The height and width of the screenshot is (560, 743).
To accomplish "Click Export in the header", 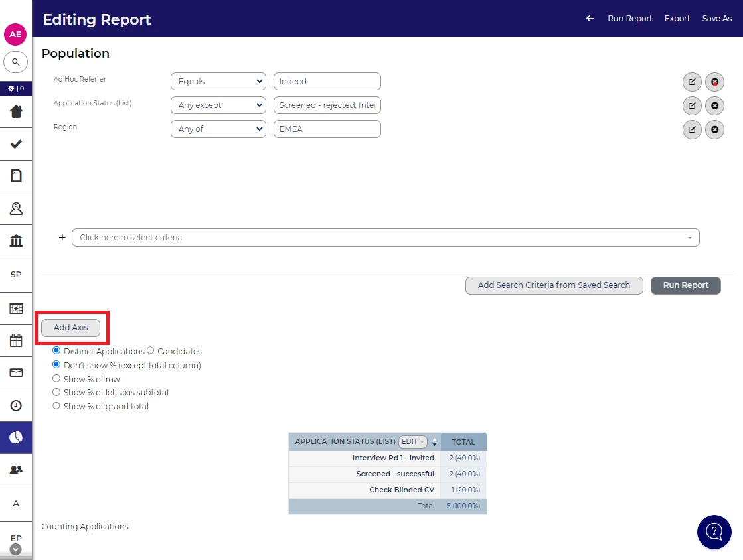I will [677, 19].
